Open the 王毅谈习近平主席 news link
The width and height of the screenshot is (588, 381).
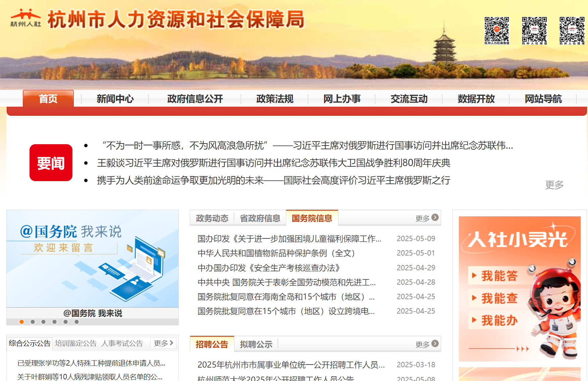pyautogui.click(x=274, y=163)
